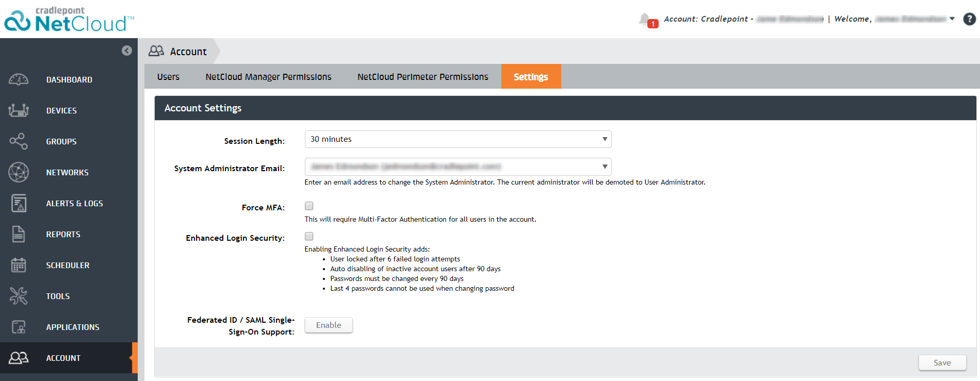Screen dimensions: 980x381
Task: Open the NetCloud Manager Permissions tab
Action: pyautogui.click(x=268, y=77)
